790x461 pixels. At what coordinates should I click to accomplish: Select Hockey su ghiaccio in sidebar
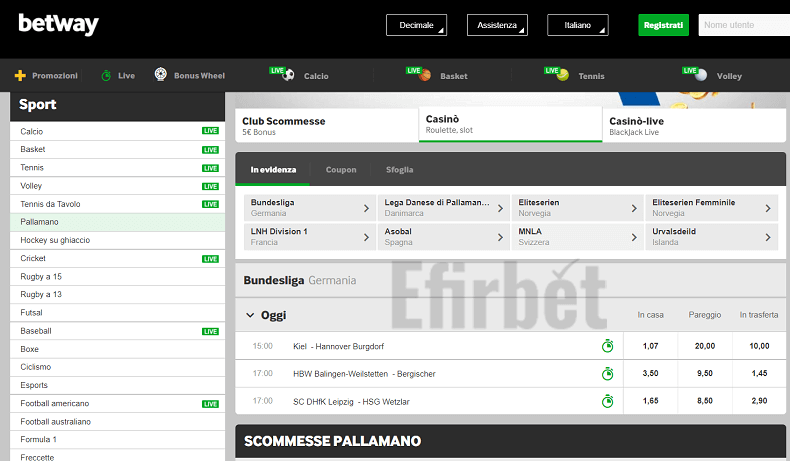[x=117, y=240]
